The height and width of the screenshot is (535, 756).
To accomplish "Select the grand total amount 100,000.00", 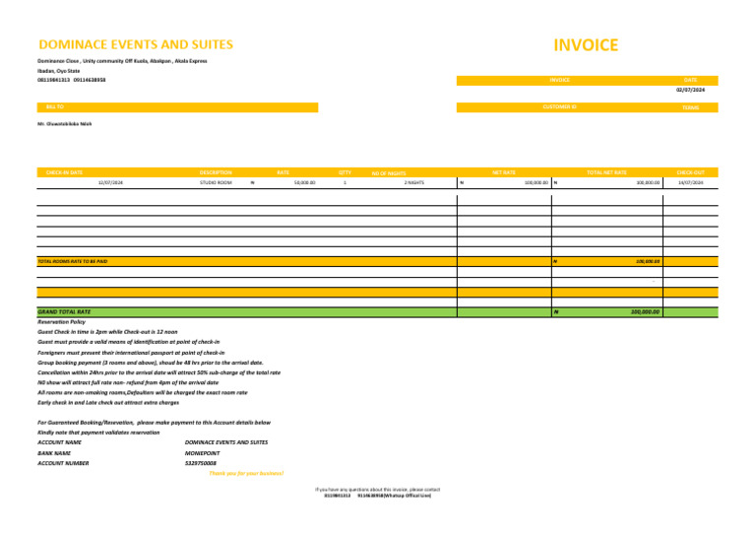I will (x=645, y=312).
